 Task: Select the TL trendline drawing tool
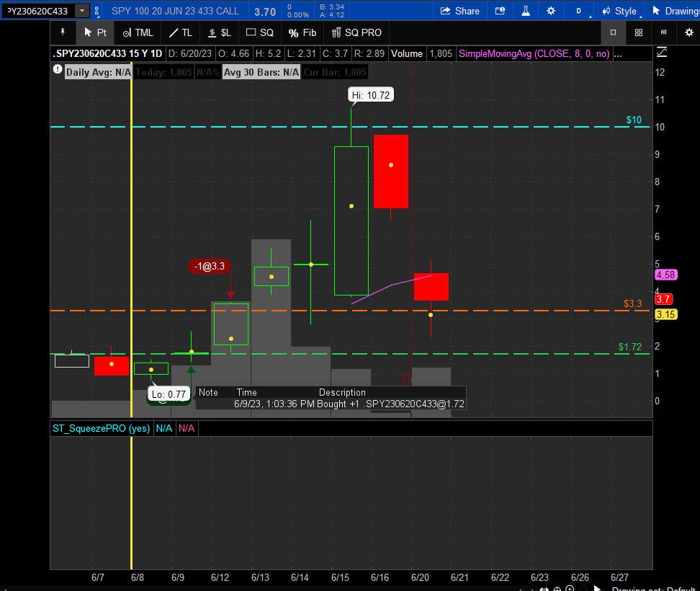tap(180, 32)
